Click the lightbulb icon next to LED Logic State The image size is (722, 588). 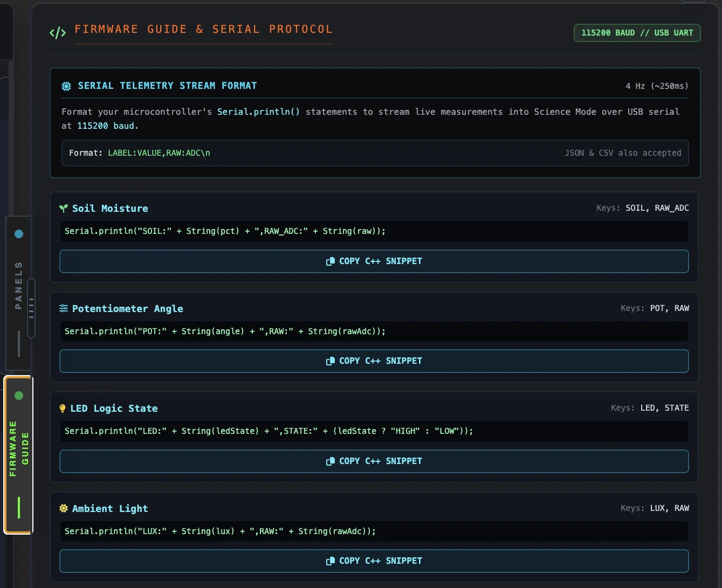63,409
